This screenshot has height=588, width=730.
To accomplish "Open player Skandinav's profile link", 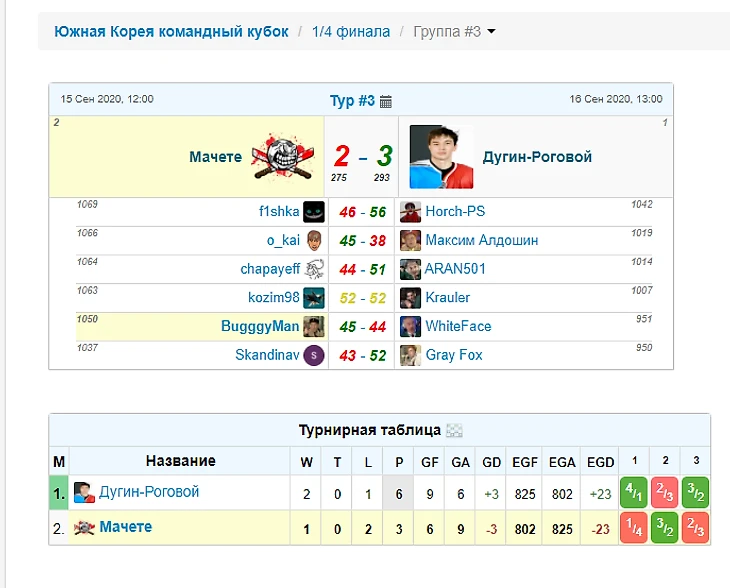I will [x=267, y=355].
